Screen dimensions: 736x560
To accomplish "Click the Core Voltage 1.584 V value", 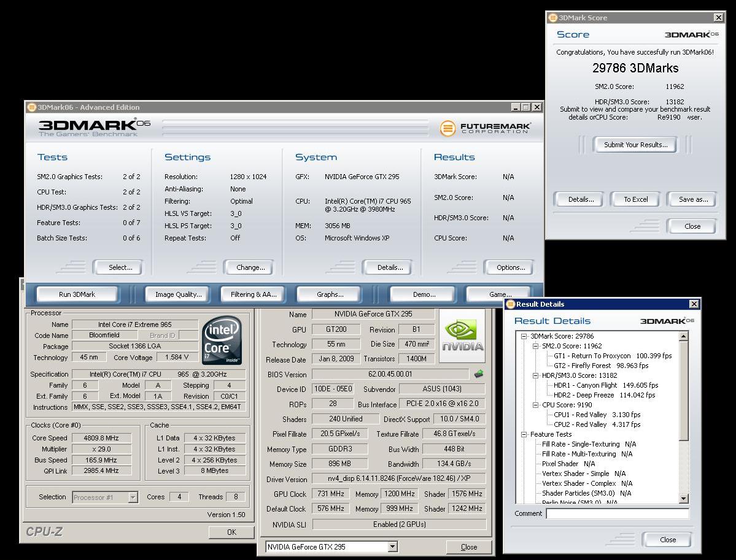I will [x=177, y=358].
